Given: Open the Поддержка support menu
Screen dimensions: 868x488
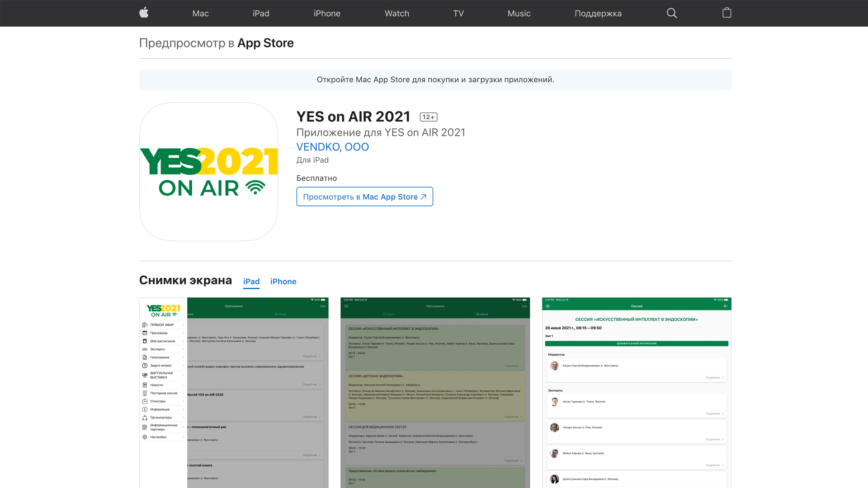Looking at the screenshot, I should point(598,14).
